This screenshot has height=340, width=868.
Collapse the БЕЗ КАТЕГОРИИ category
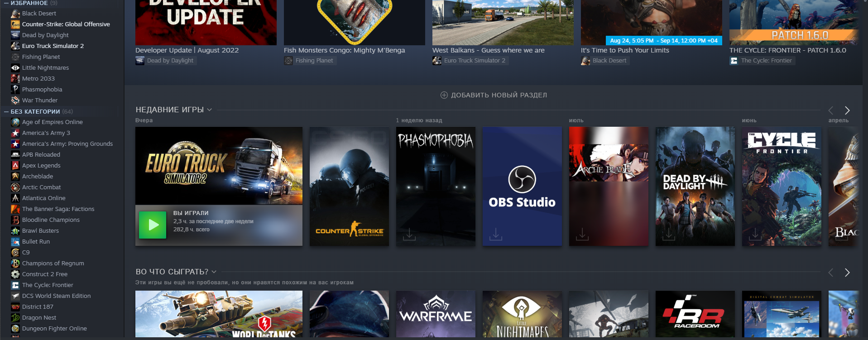pos(6,111)
